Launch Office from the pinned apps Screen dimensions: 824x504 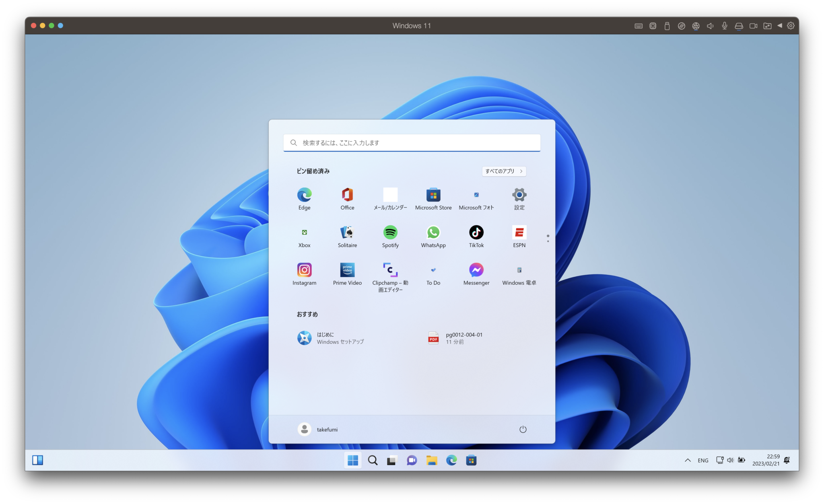tap(347, 199)
